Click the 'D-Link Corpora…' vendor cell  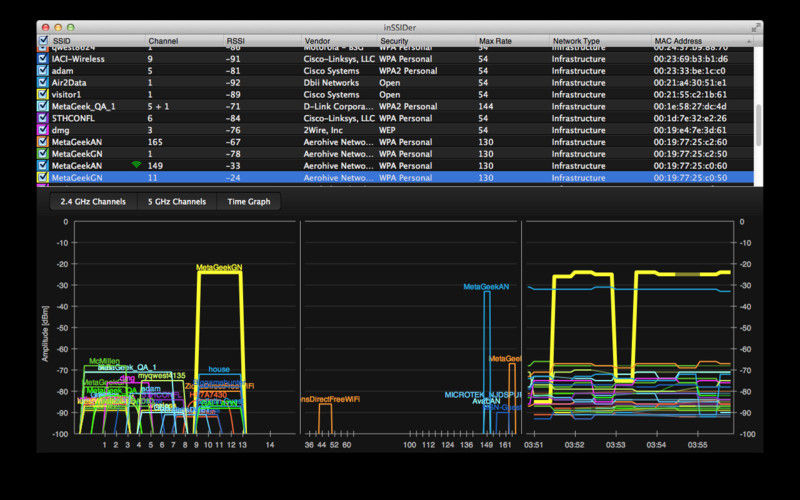pyautogui.click(x=338, y=106)
